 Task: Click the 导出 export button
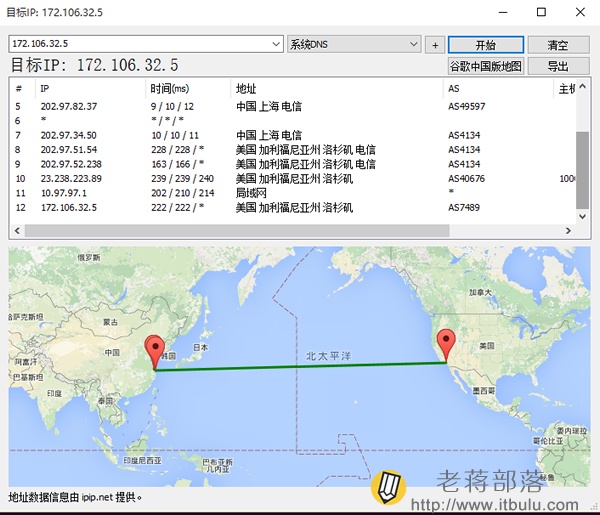coord(558,66)
